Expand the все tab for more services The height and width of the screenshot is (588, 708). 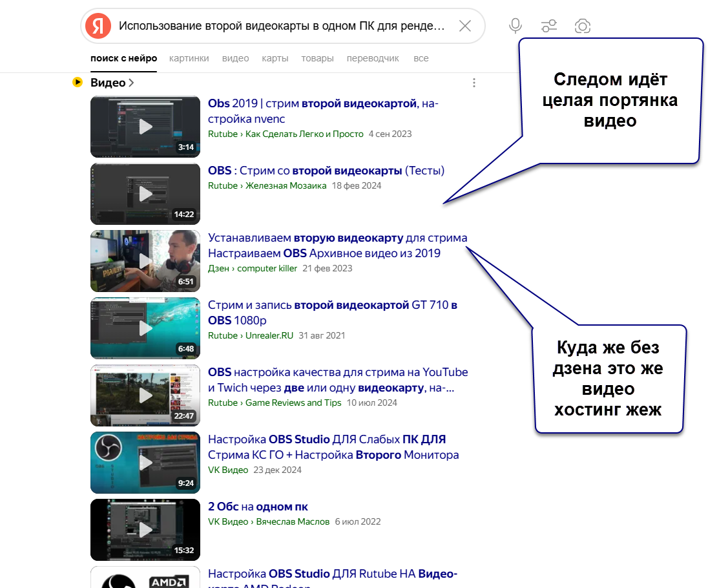421,58
